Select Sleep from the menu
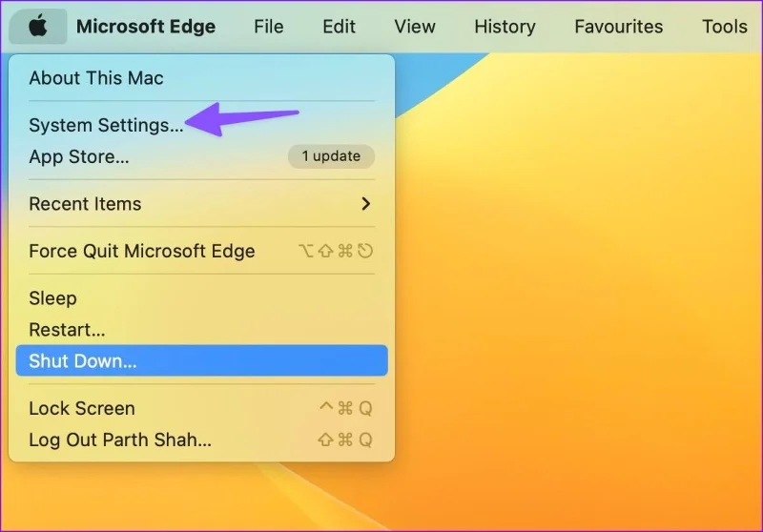 (201, 298)
